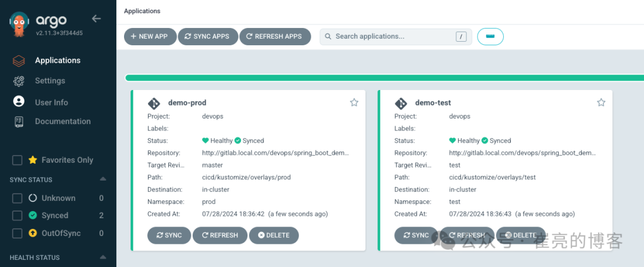Viewport: 644px width, 267px height.
Task: Toggle the Favorites Only checkbox
Action: (17, 160)
